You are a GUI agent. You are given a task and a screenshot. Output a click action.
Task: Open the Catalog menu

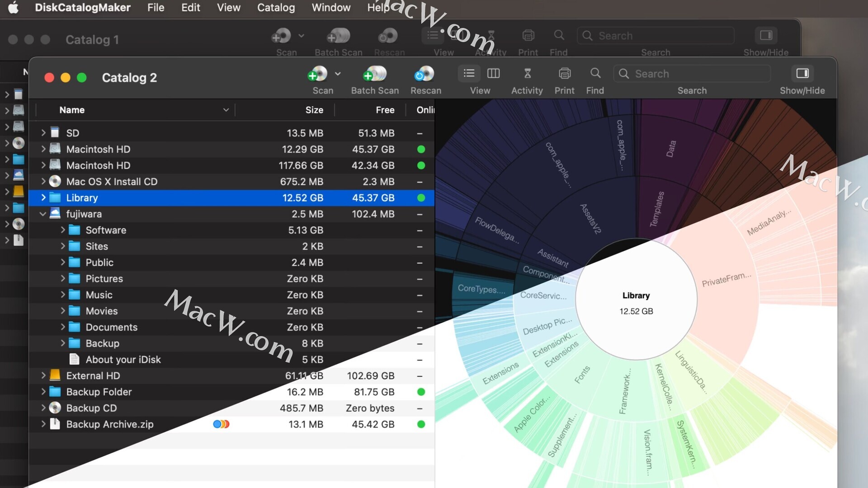pyautogui.click(x=276, y=8)
